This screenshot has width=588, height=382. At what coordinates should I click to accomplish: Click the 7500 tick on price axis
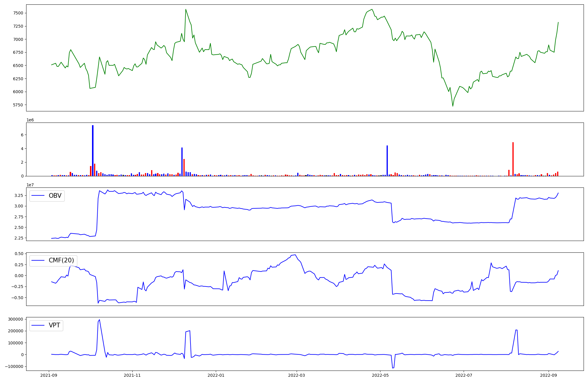18,13
